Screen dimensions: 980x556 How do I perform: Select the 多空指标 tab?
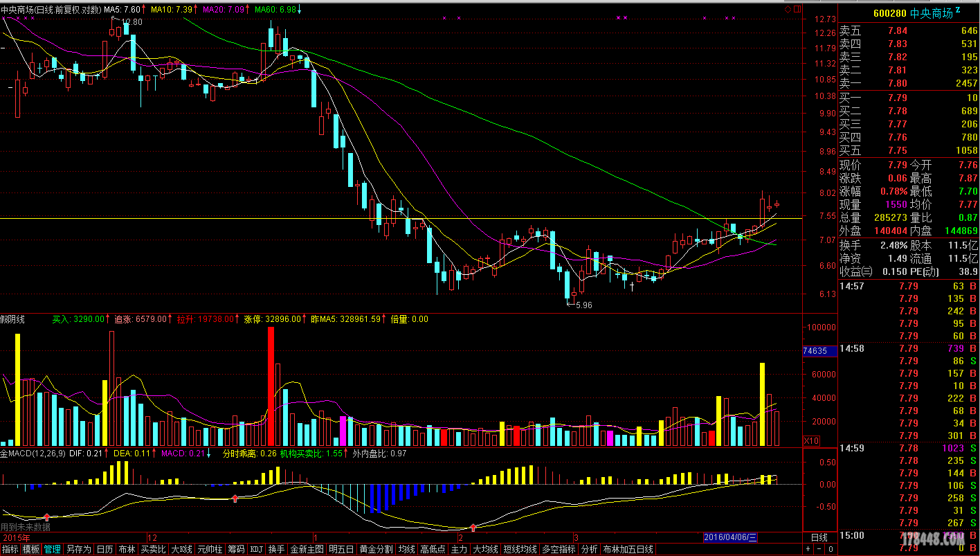559,549
